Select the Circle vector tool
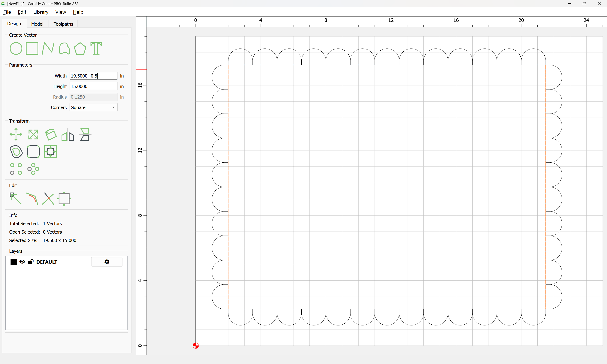Image resolution: width=607 pixels, height=364 pixels. click(16, 48)
